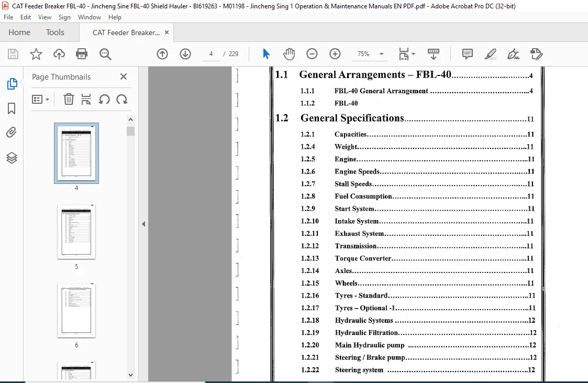The width and height of the screenshot is (588, 383).
Task: Select the highlight text pen tool
Action: click(x=491, y=54)
